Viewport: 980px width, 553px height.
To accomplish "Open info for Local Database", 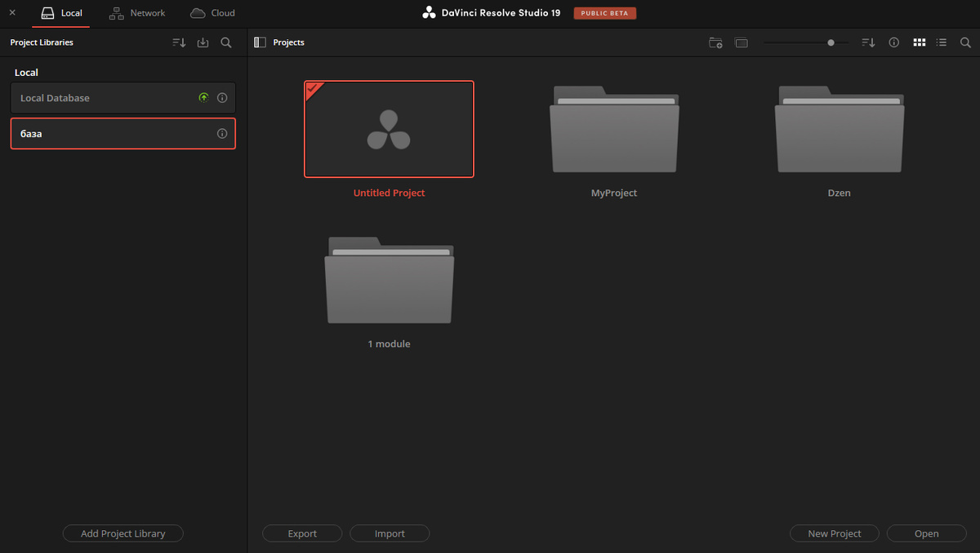I will click(x=222, y=98).
